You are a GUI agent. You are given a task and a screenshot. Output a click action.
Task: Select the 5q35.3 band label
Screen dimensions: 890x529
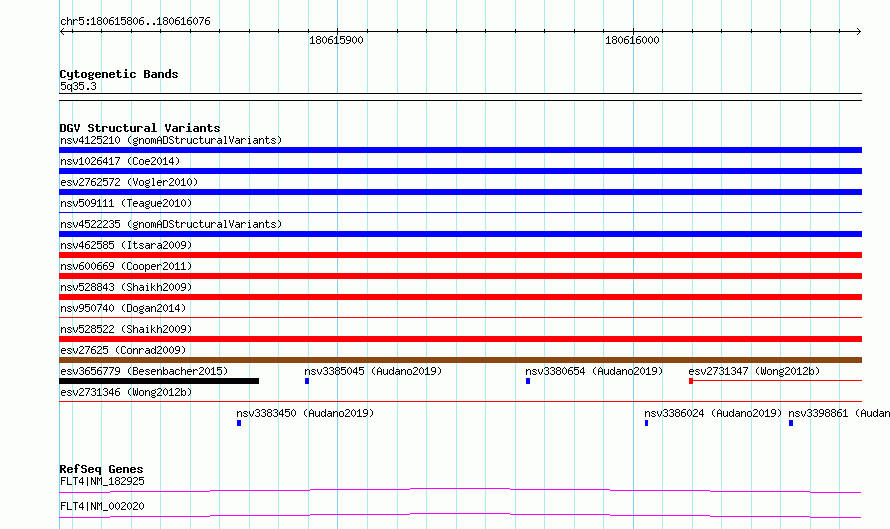(78, 86)
